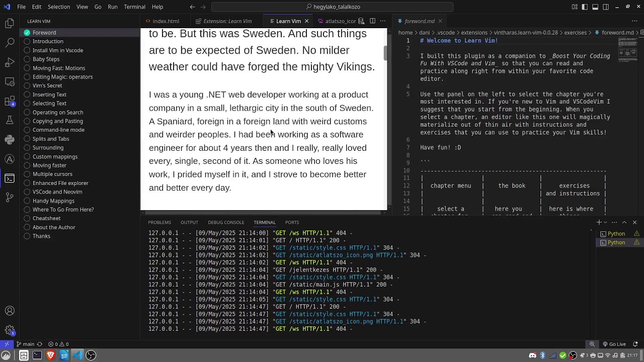Click the Learn Vim webview vertical scrollbar

tap(385, 53)
